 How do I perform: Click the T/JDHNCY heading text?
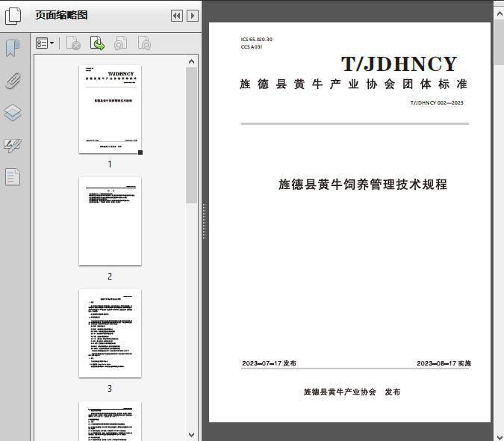[x=399, y=64]
